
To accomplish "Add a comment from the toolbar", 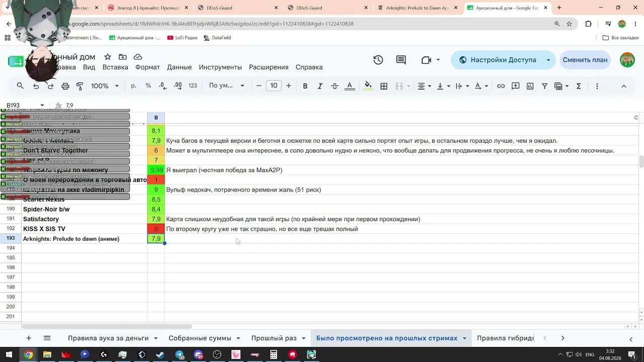I will coord(515,86).
